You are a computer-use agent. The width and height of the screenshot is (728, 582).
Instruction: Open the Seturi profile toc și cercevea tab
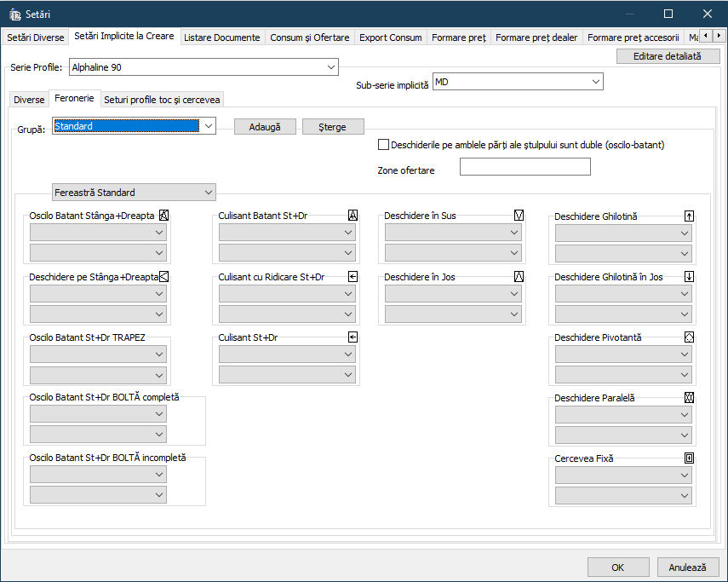(x=162, y=100)
